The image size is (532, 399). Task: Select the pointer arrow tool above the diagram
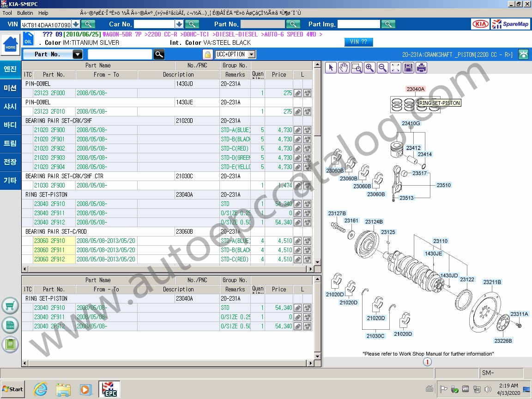click(x=331, y=68)
